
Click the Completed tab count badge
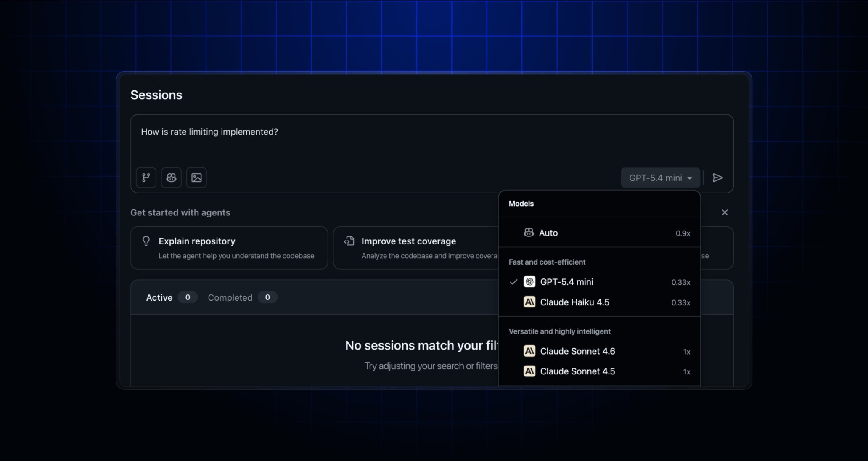(267, 297)
